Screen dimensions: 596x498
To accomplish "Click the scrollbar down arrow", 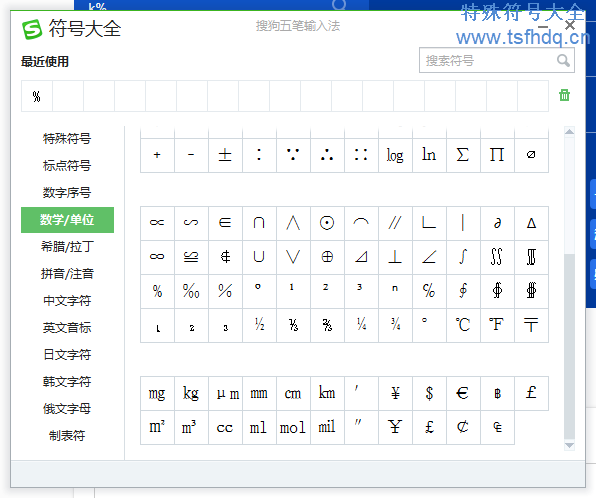I will click(x=569, y=445).
